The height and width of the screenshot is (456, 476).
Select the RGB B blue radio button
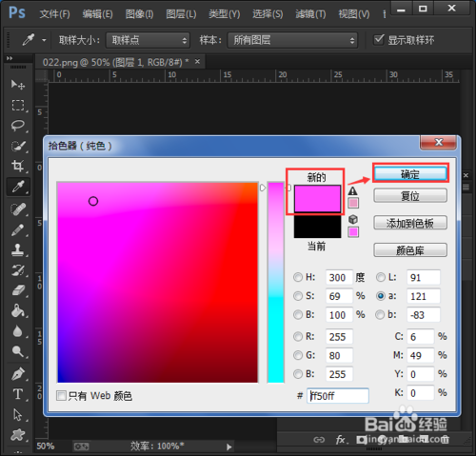click(x=298, y=374)
